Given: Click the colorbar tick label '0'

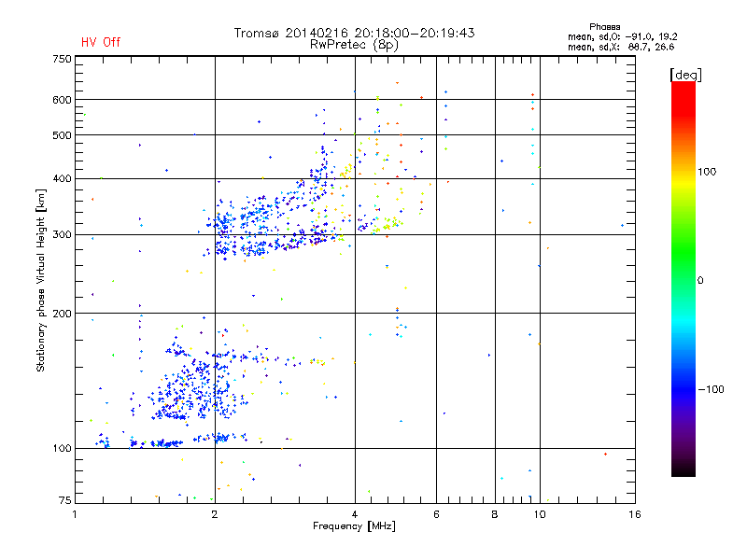Looking at the screenshot, I should click(x=700, y=281).
